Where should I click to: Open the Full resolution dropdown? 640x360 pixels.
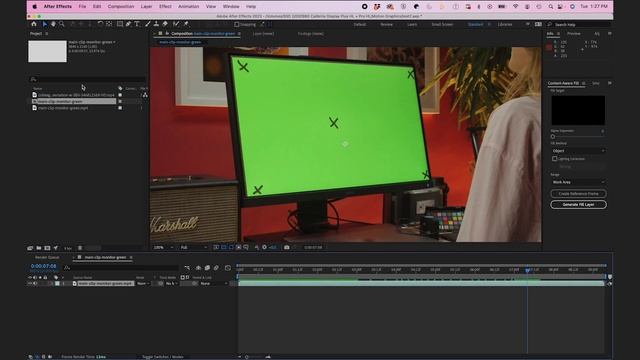[x=194, y=247]
